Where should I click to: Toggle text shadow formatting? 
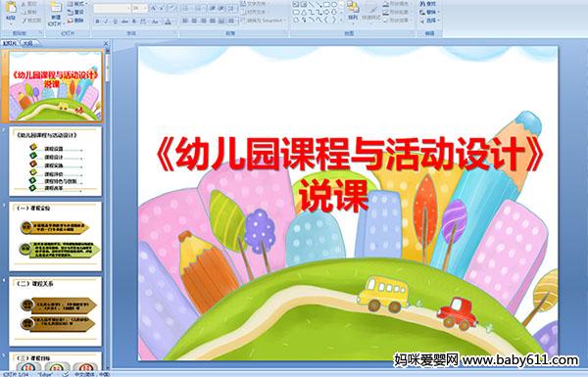pos(134,22)
